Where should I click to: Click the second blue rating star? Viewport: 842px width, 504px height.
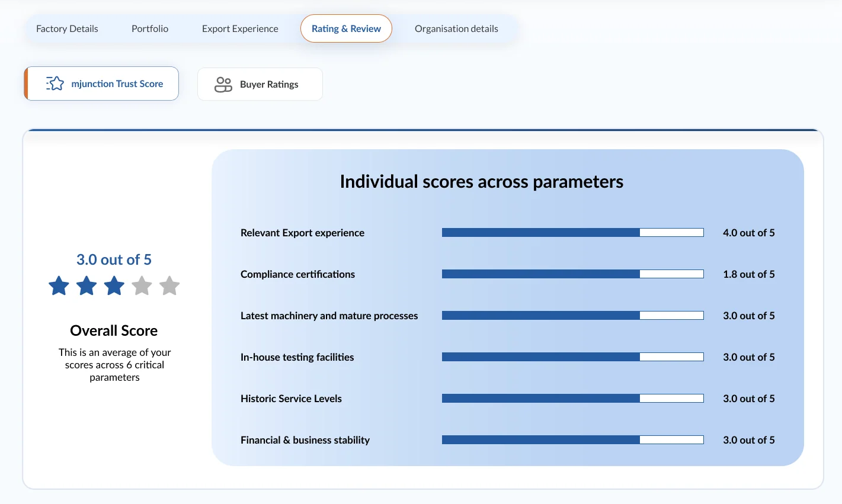tap(87, 286)
